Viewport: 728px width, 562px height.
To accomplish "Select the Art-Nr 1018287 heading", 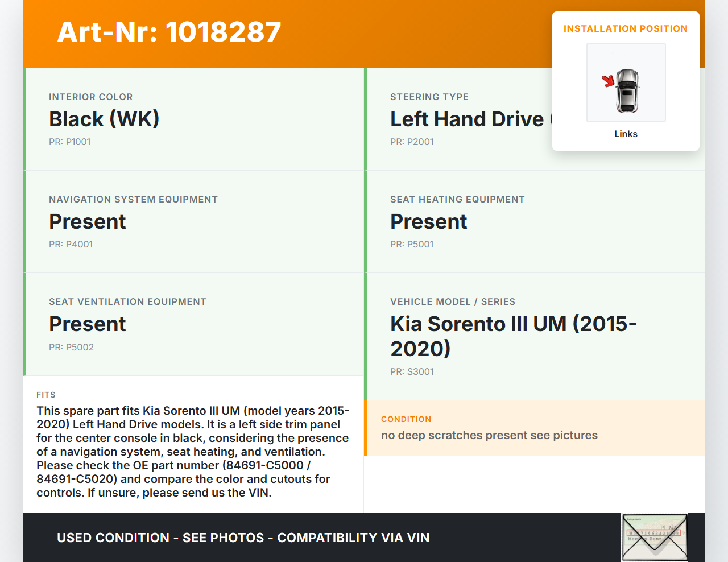I will (169, 32).
